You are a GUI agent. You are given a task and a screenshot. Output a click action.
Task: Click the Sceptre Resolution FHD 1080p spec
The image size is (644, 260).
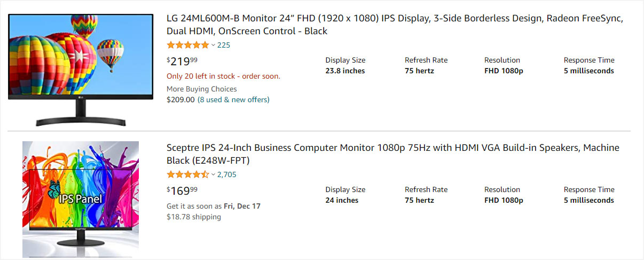pyautogui.click(x=504, y=195)
